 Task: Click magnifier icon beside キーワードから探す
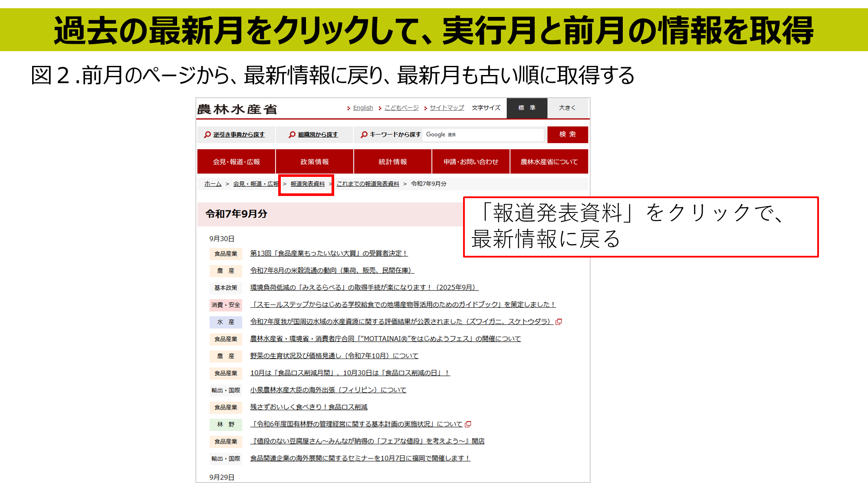(364, 135)
